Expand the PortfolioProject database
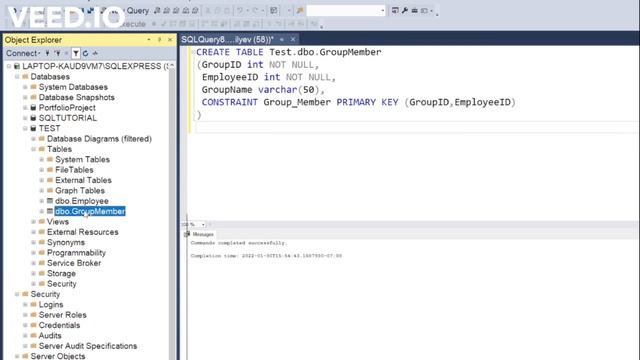The image size is (640, 360). pos(25,108)
